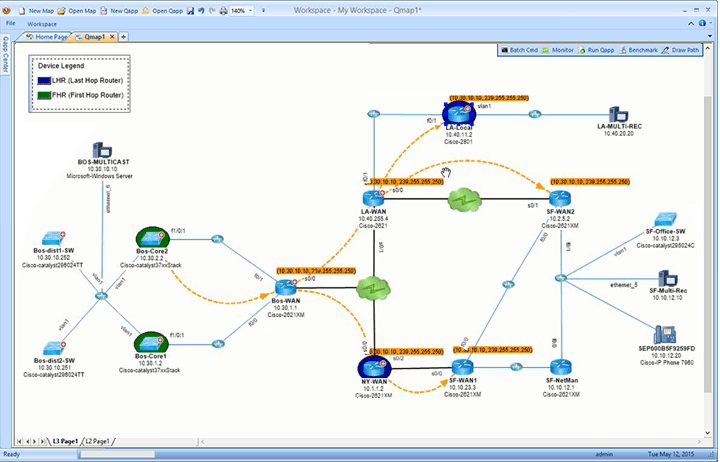This screenshot has height=462, width=720.
Task: Add a new tab with plus button
Action: 123,36
